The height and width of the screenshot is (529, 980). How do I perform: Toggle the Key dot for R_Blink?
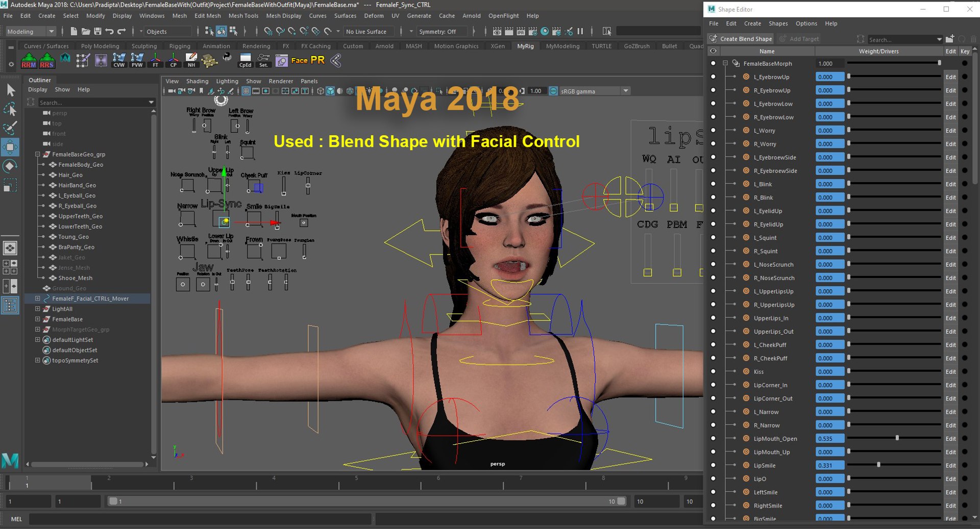click(x=965, y=197)
